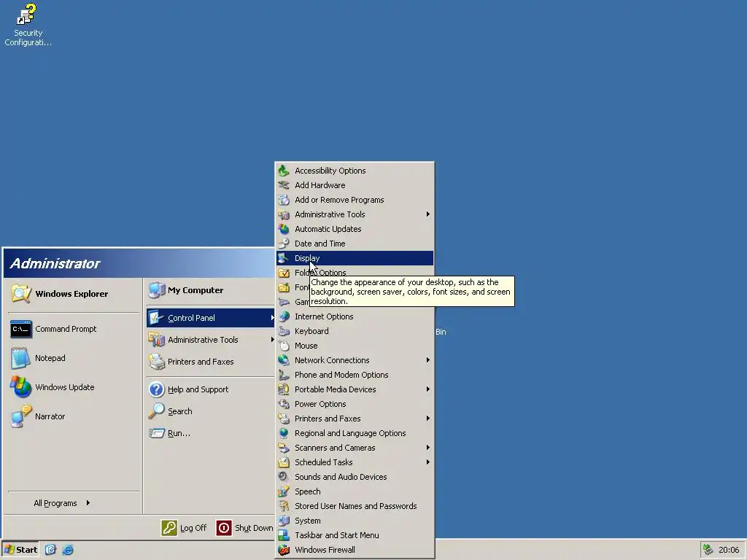Click the Add Hardware icon

click(284, 185)
